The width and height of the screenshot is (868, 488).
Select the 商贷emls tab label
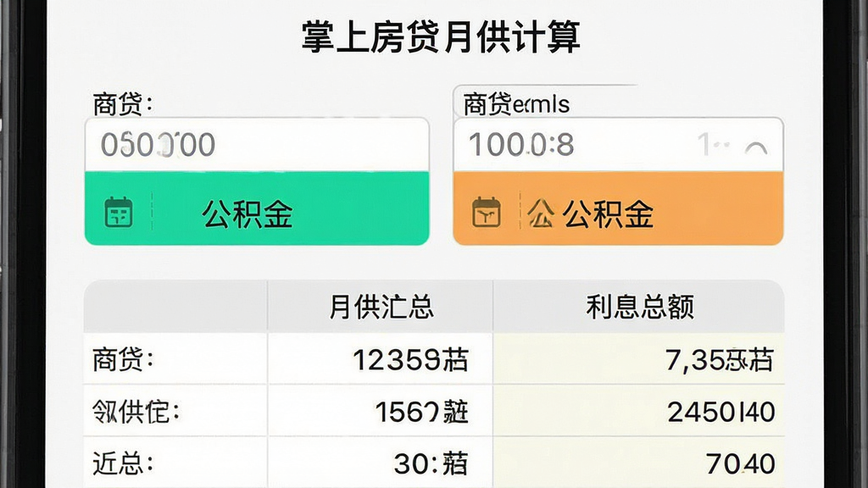pyautogui.click(x=516, y=104)
